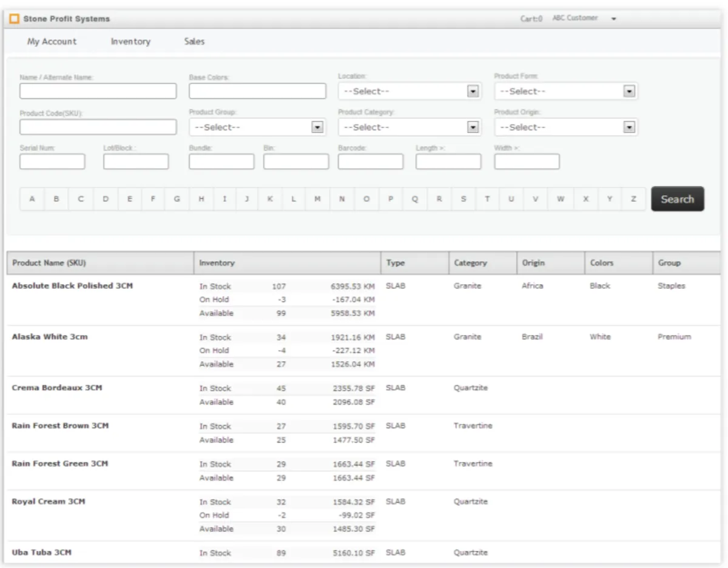The width and height of the screenshot is (728, 568).
Task: Open the Sales menu
Action: [194, 42]
